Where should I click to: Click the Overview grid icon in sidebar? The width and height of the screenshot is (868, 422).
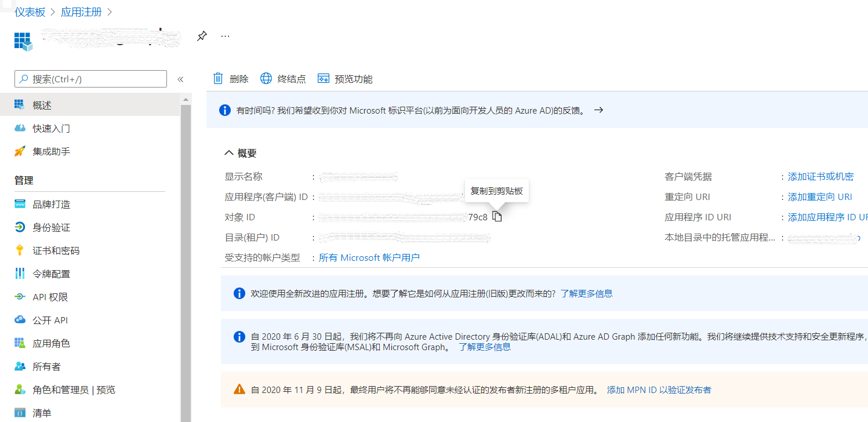tap(20, 105)
